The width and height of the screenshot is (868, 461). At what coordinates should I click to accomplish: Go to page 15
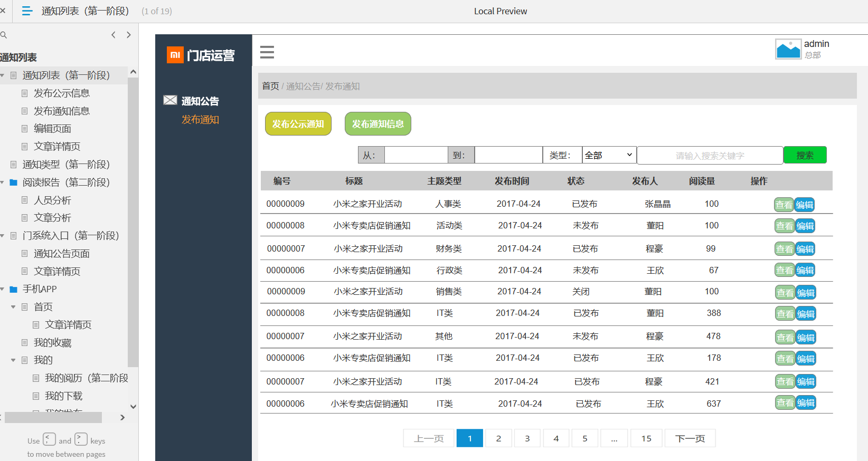pos(647,438)
